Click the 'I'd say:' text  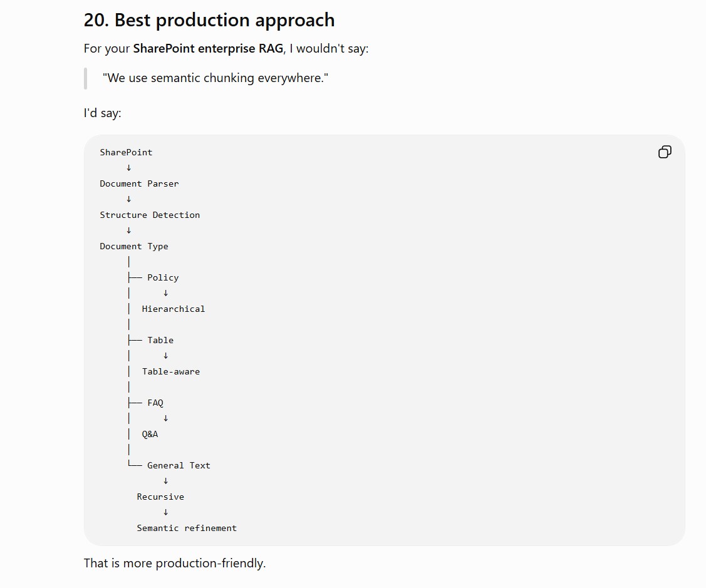[x=102, y=113]
